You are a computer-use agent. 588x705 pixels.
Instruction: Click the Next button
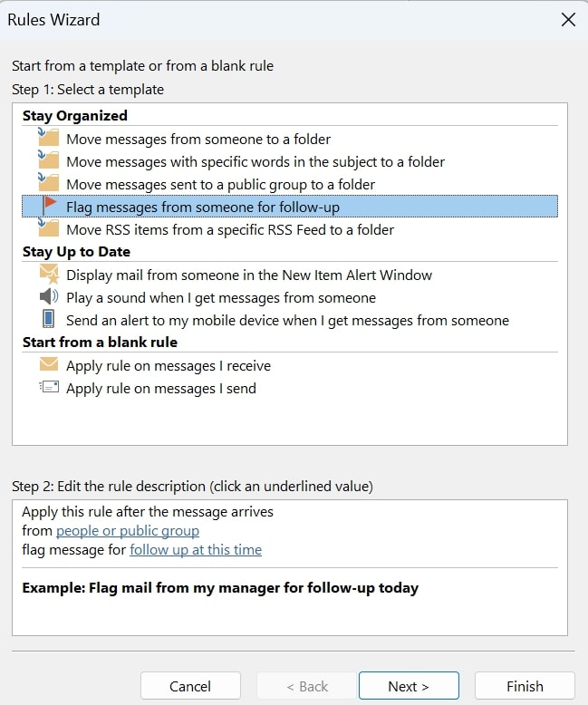coord(409,686)
